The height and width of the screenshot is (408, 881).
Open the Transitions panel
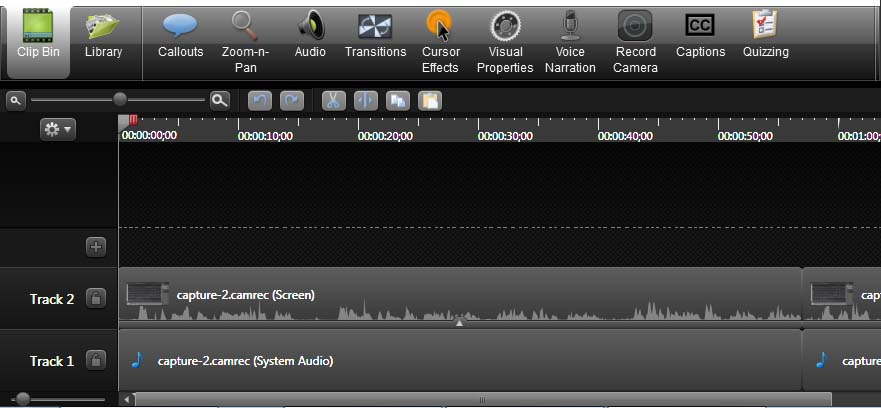pyautogui.click(x=375, y=38)
